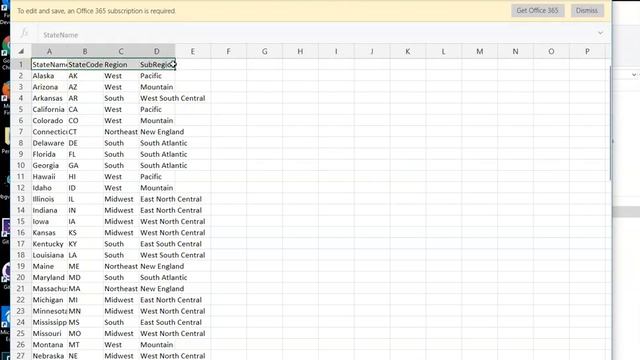
Task: Select the Massachusetts cell
Action: coord(49,289)
